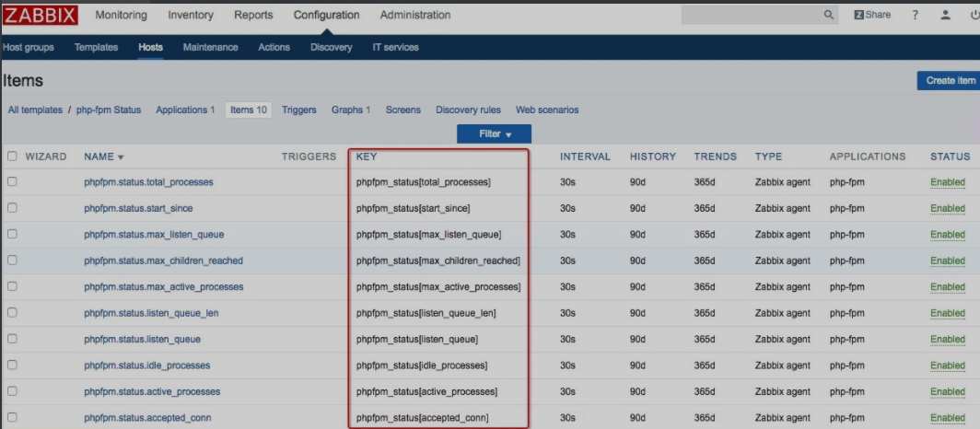
Task: Switch to Graphs 1 tab
Action: [x=351, y=110]
